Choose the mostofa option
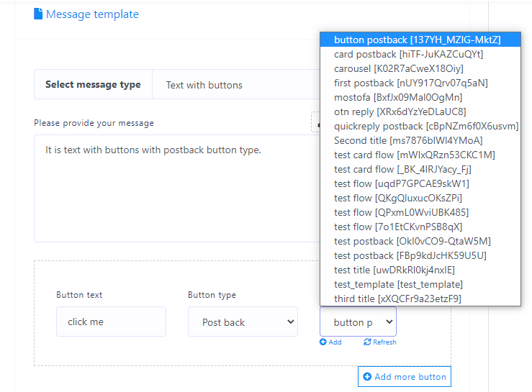This screenshot has height=392, width=532. 398,97
